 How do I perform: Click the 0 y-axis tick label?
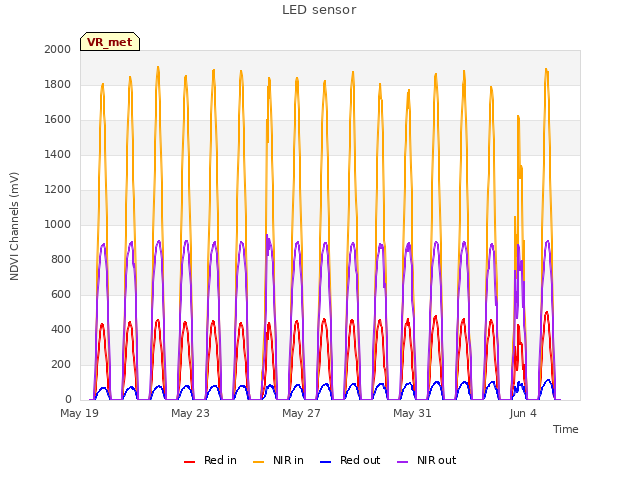[68, 400]
